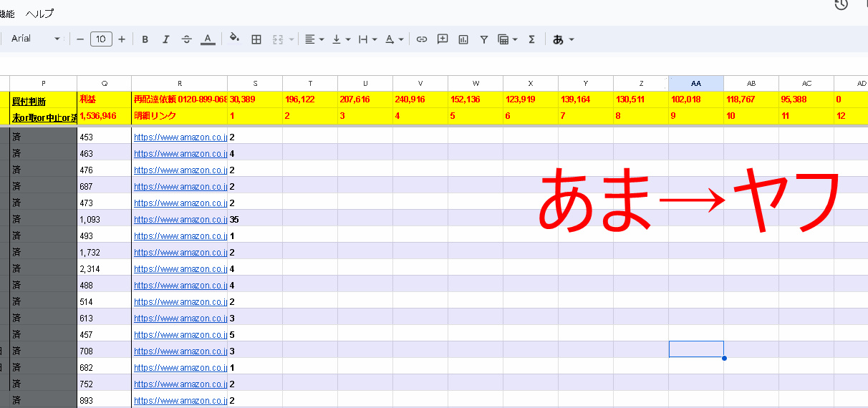Click the merge cells icon

[278, 39]
